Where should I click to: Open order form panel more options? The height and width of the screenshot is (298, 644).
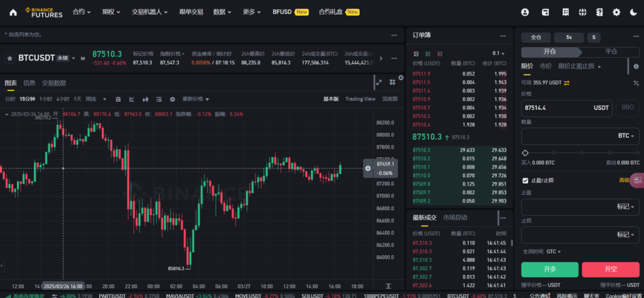(636, 36)
